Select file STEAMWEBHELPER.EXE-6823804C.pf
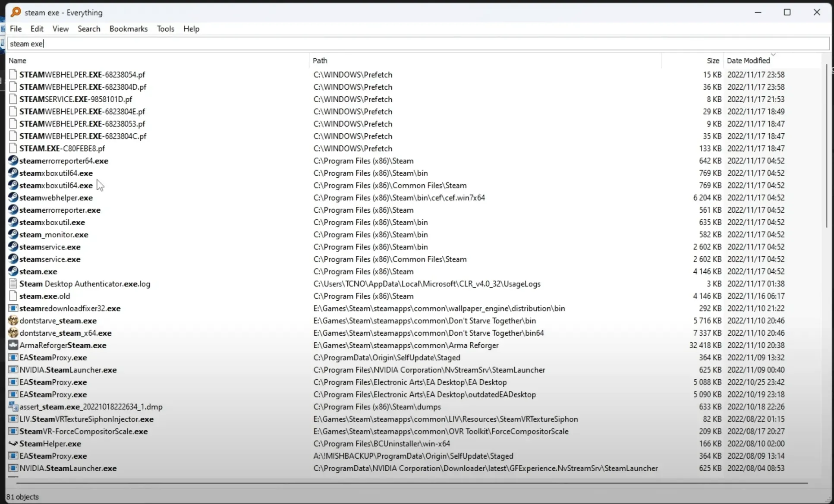Image resolution: width=834 pixels, height=504 pixels. click(x=83, y=136)
